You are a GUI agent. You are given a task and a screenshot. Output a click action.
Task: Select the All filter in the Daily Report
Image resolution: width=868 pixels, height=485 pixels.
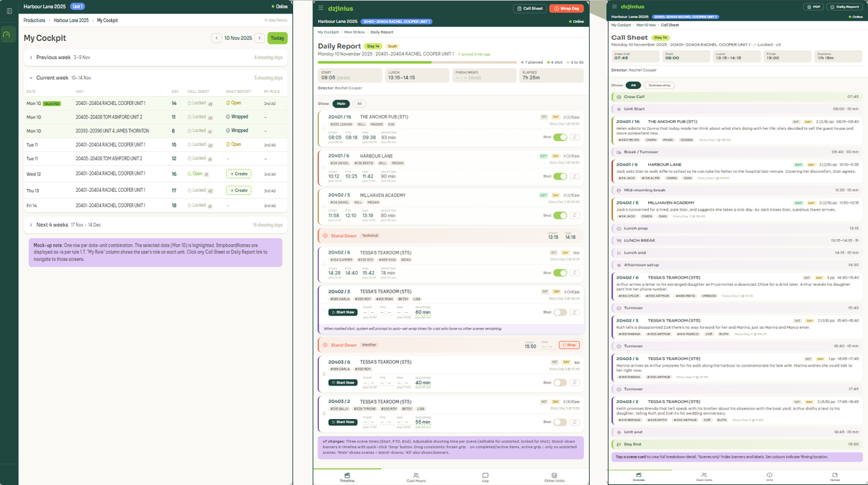point(360,104)
